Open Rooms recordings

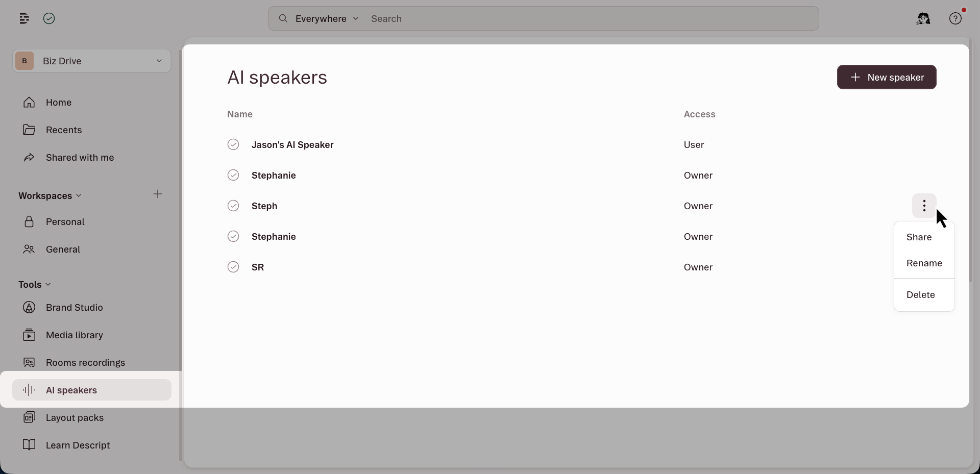pos(92,362)
